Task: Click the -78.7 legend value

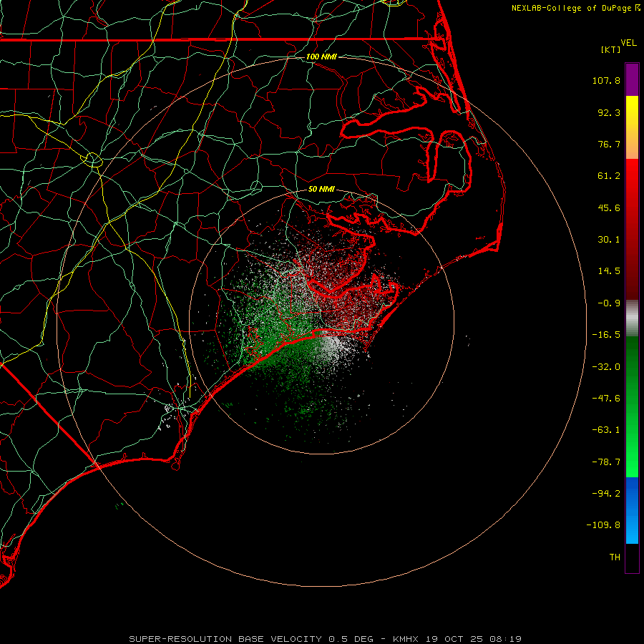Action: 606,462
